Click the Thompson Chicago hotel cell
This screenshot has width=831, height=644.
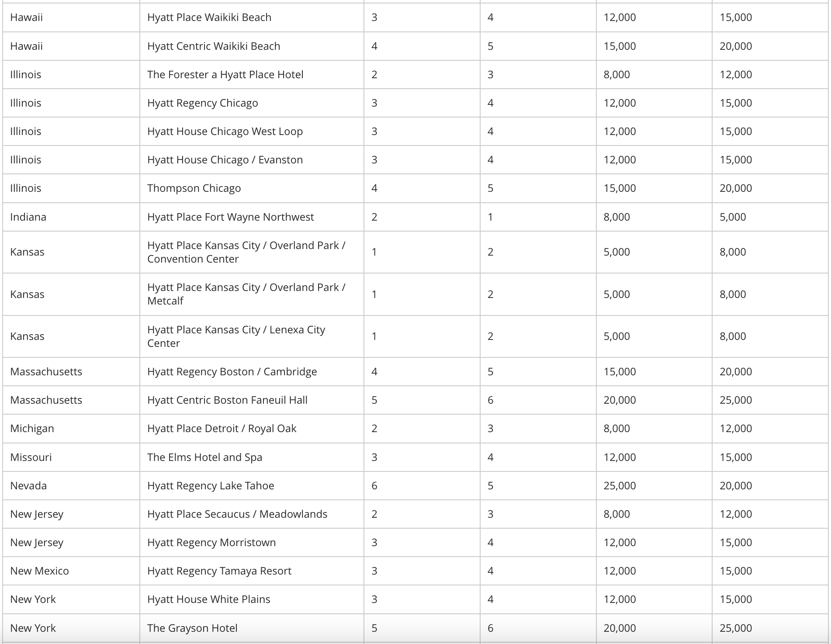[252, 188]
